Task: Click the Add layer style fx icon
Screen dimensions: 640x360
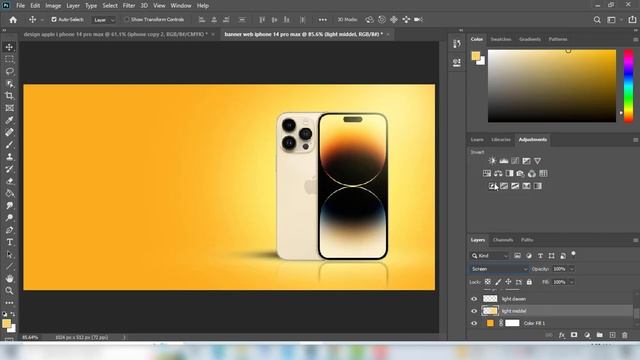Action: 562,335
